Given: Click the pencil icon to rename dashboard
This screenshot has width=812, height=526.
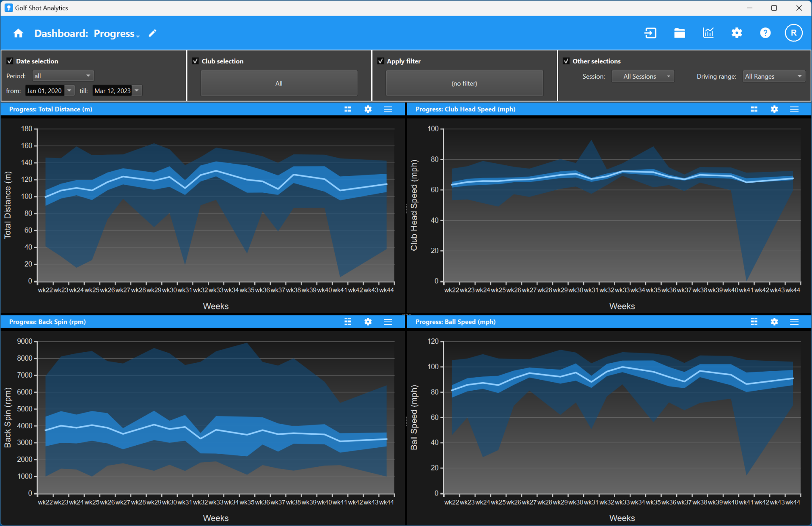Looking at the screenshot, I should click(x=152, y=33).
